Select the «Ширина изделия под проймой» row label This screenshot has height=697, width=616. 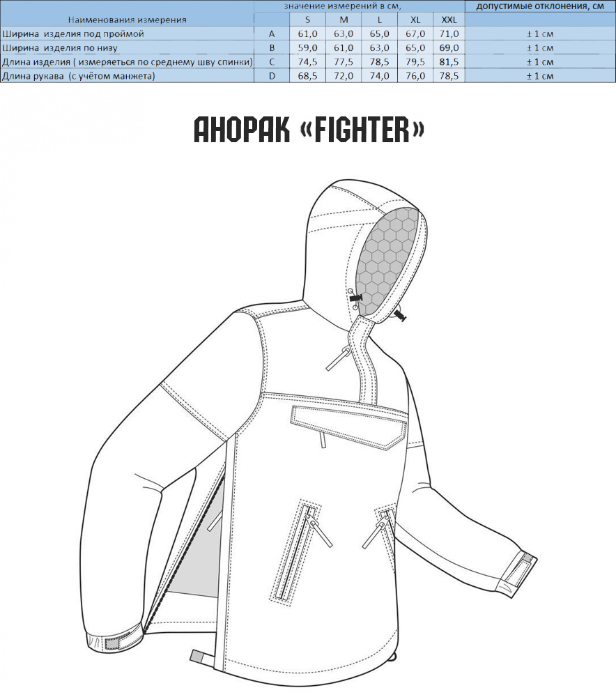click(73, 33)
